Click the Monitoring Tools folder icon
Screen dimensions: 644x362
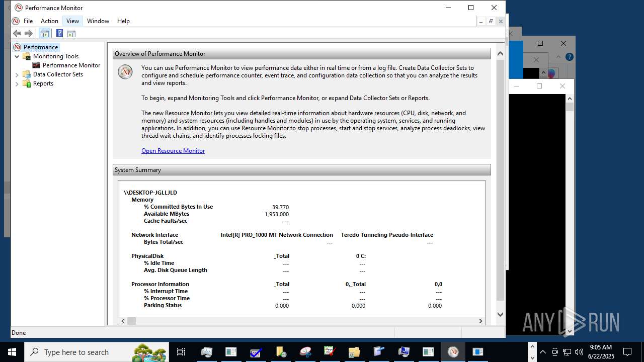point(27,56)
